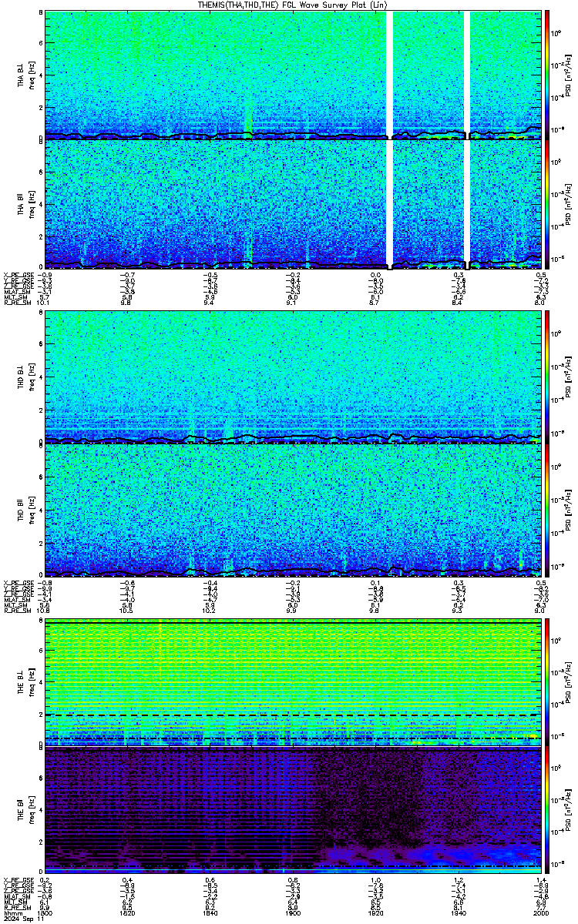Click the THA B-perpendicular spectrogram panel
The image size is (578, 924).
(294, 74)
